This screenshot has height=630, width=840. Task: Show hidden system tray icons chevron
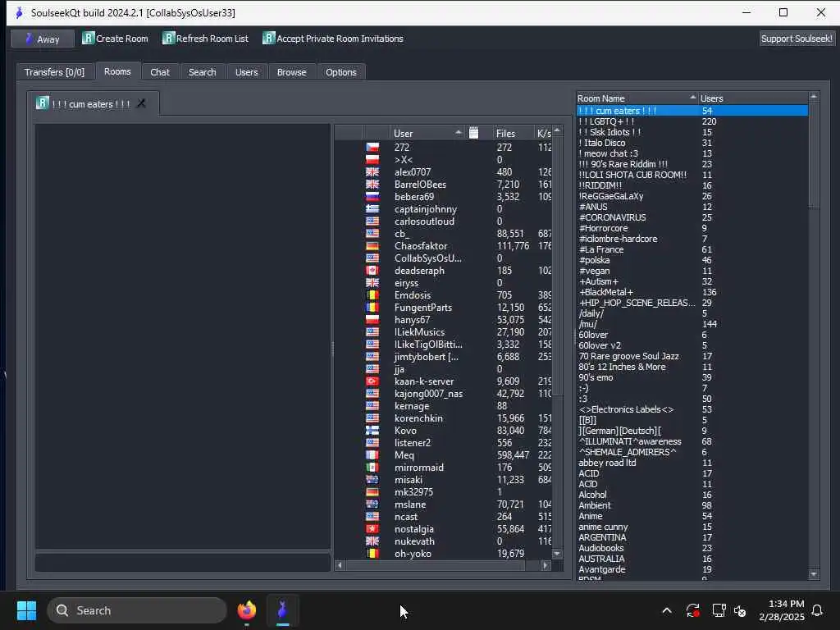point(667,610)
